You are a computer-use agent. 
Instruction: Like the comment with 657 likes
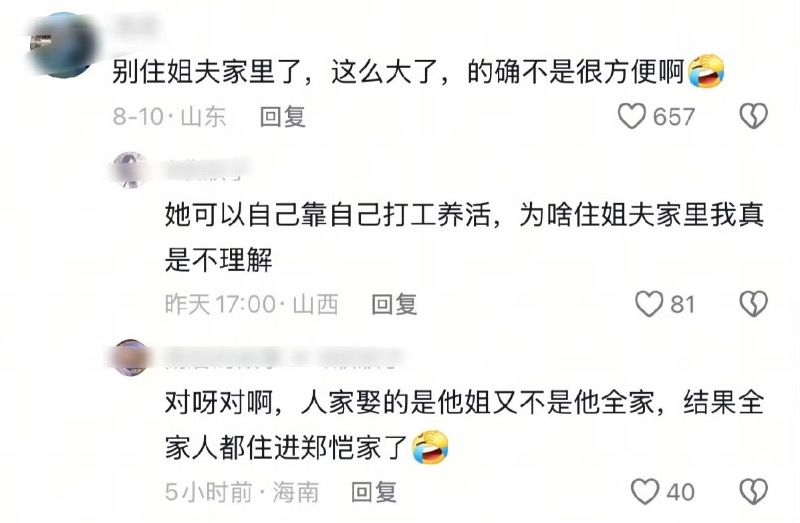[x=632, y=116]
